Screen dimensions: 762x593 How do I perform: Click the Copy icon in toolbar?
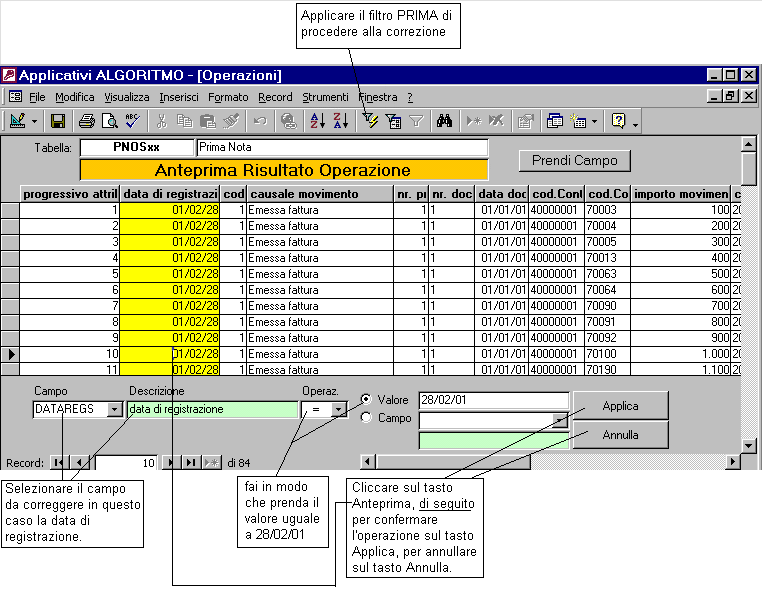[x=185, y=121]
